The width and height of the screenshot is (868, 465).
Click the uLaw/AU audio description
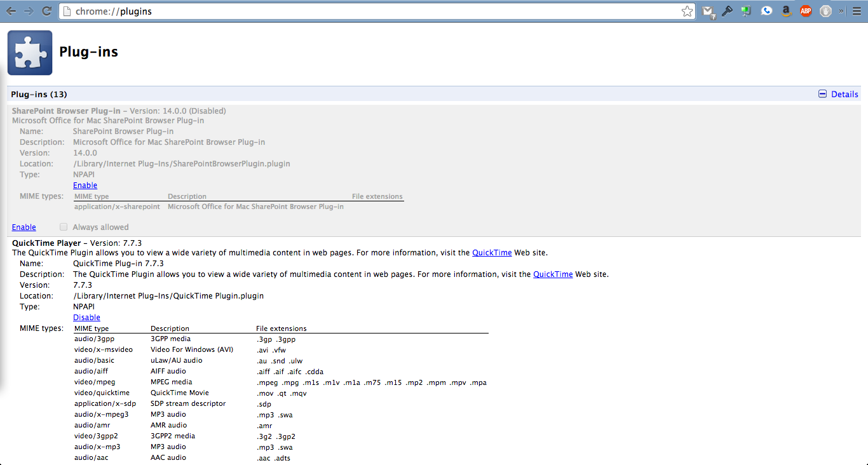177,361
